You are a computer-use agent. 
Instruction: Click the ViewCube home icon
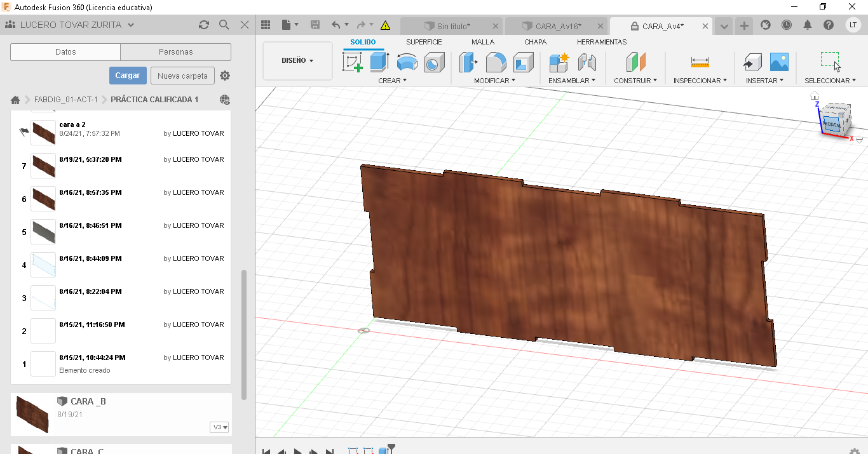click(815, 97)
